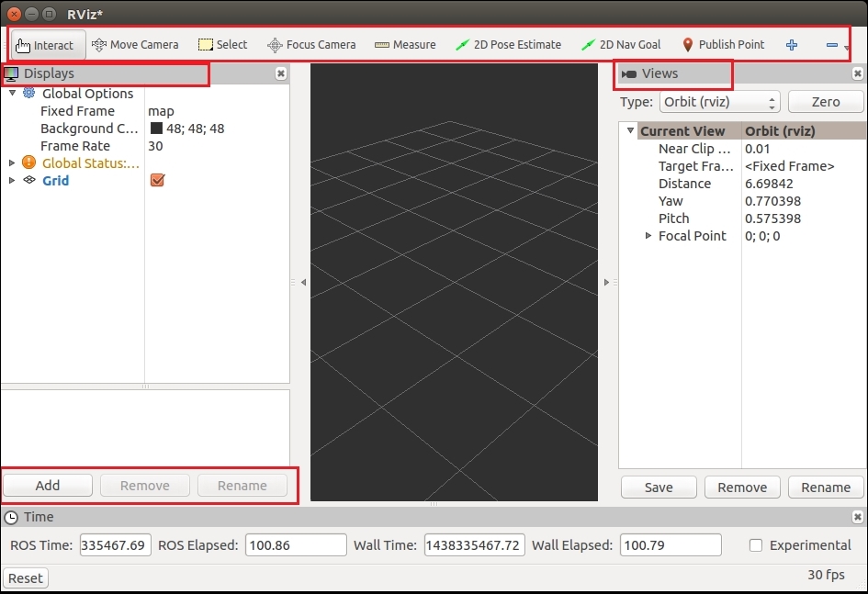
Task: Click the Views panel camera icon
Action: pyautogui.click(x=629, y=74)
